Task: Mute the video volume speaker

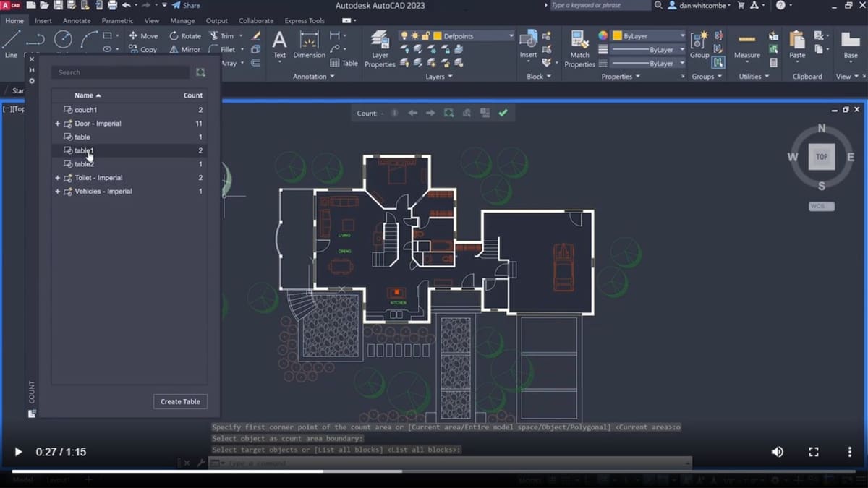Action: [777, 452]
